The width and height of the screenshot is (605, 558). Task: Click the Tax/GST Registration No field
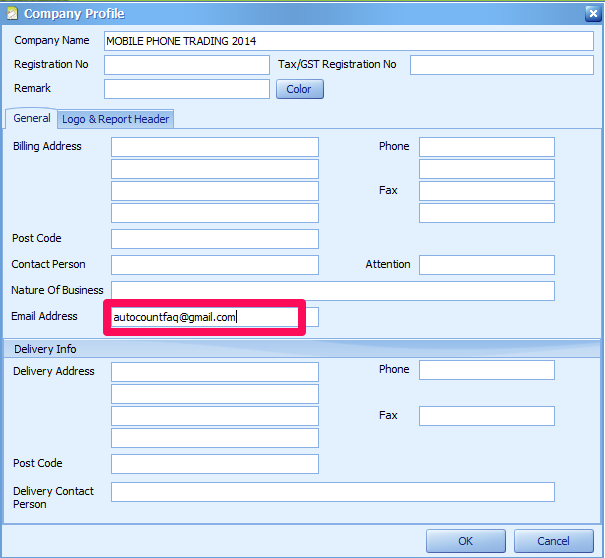[502, 65]
